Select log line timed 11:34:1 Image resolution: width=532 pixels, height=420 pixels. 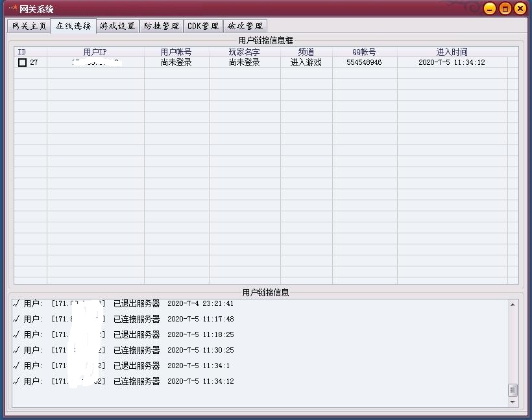click(x=121, y=366)
